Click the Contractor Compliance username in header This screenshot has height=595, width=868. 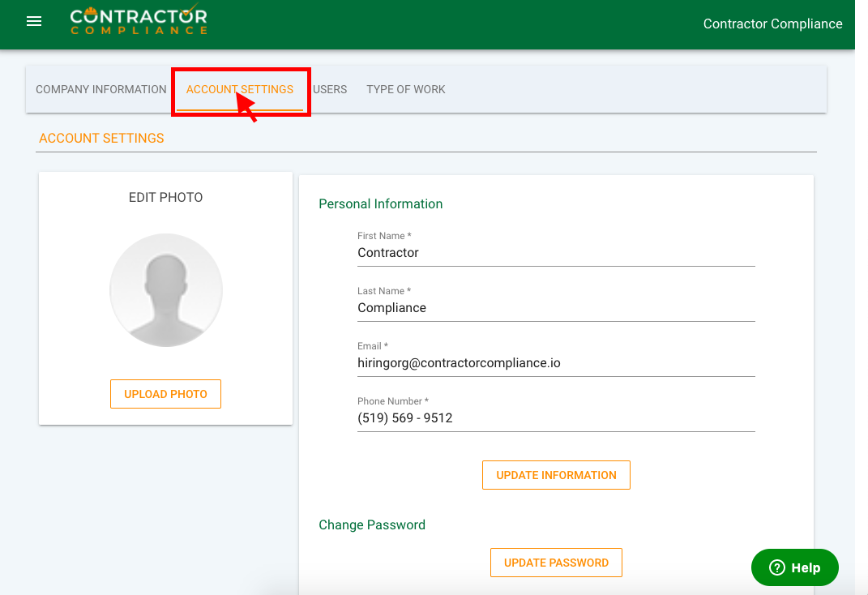pos(772,24)
